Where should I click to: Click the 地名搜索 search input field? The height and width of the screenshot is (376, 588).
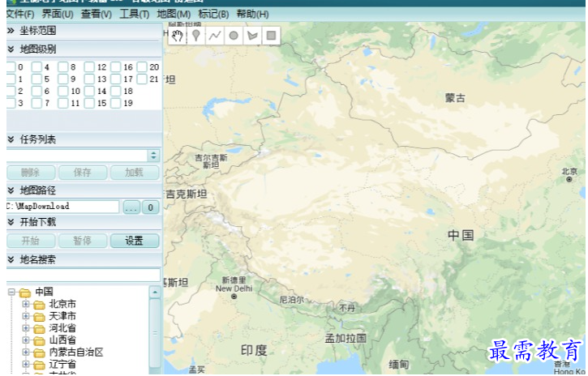click(x=81, y=275)
